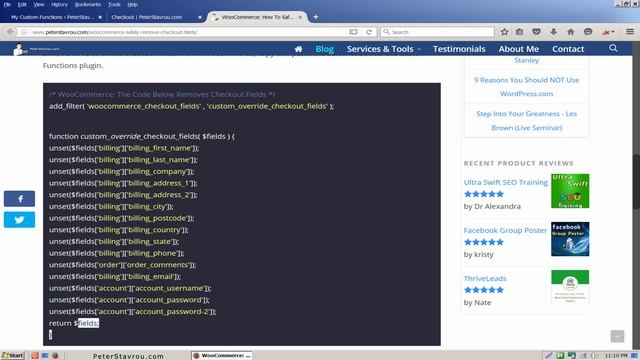Close the Checkout tab
This screenshot has height=360, width=640.
[x=200, y=17]
